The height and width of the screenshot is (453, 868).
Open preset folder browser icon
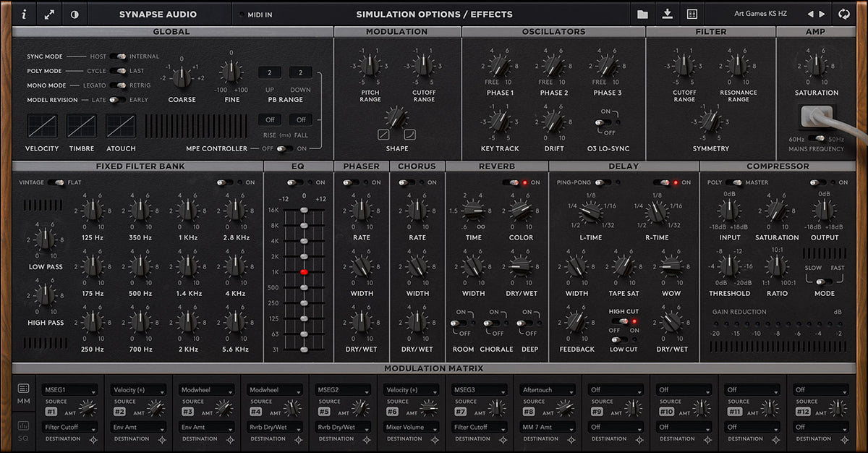coord(642,14)
